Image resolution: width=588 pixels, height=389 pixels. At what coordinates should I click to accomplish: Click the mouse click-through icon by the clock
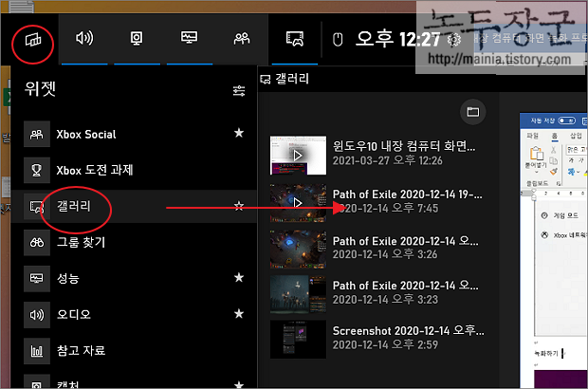338,39
